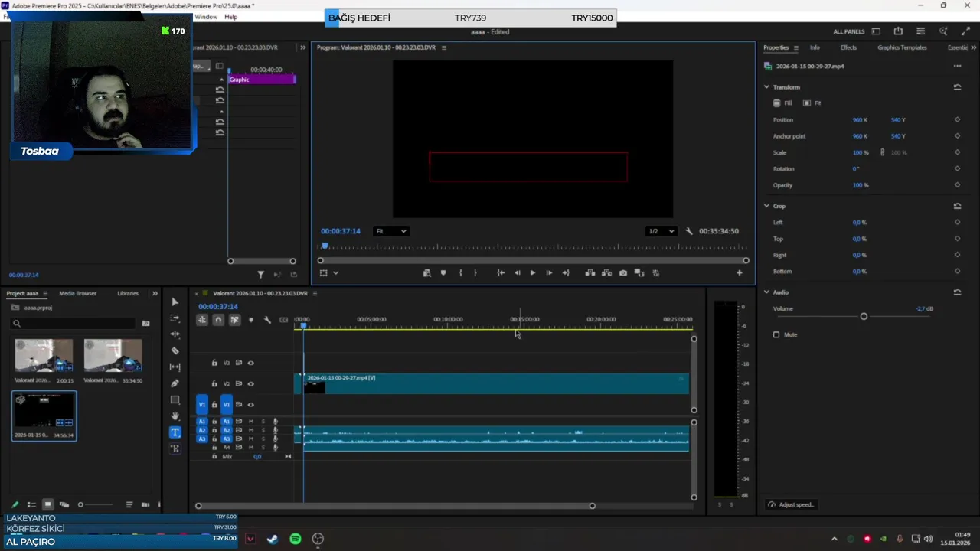Toggle lock on the V2 track

pos(214,383)
